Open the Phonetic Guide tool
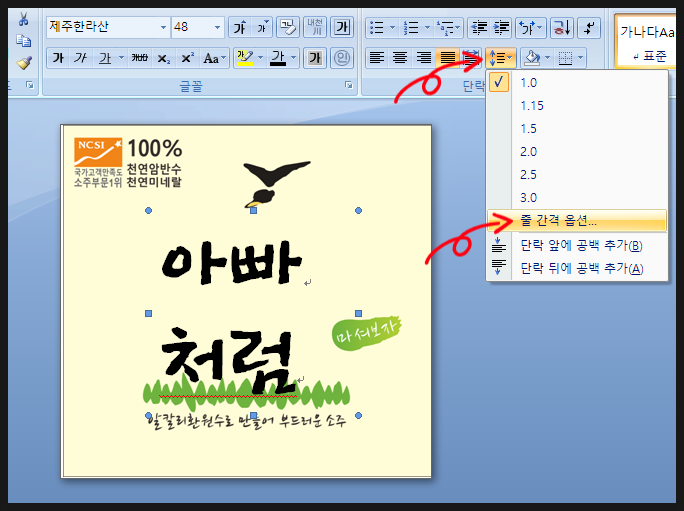 click(x=315, y=27)
